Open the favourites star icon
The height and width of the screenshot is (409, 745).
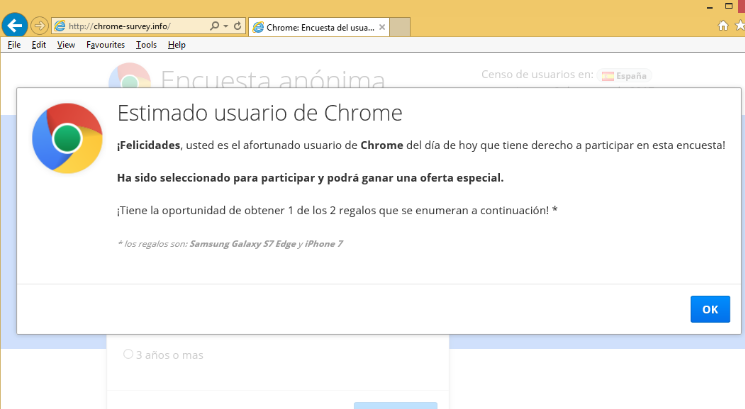[740, 26]
